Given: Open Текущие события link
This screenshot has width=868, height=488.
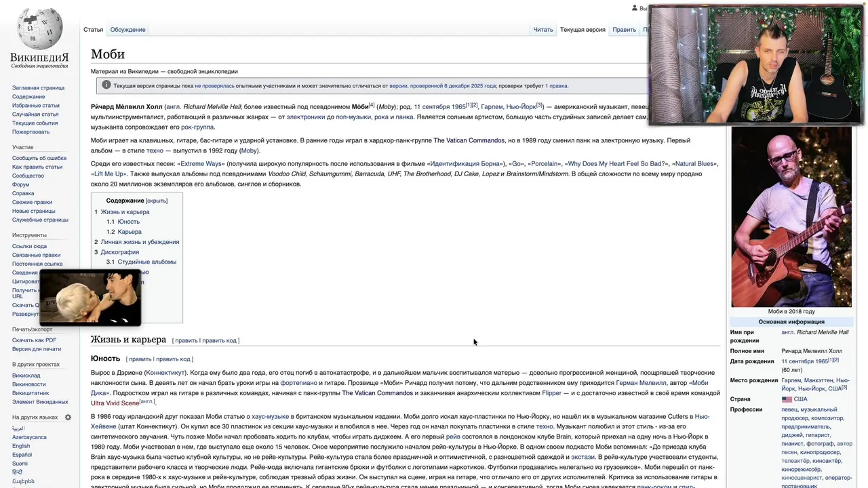Looking at the screenshot, I should tap(35, 123).
